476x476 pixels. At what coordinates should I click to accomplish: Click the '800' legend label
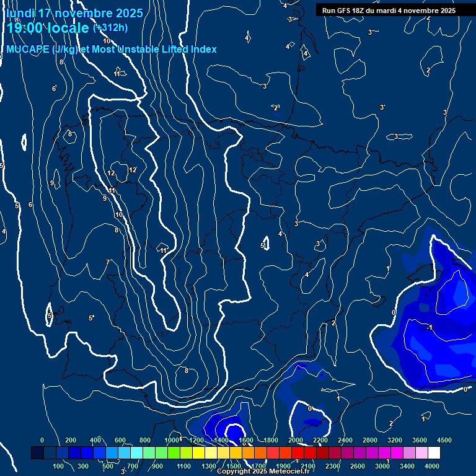point(145,440)
